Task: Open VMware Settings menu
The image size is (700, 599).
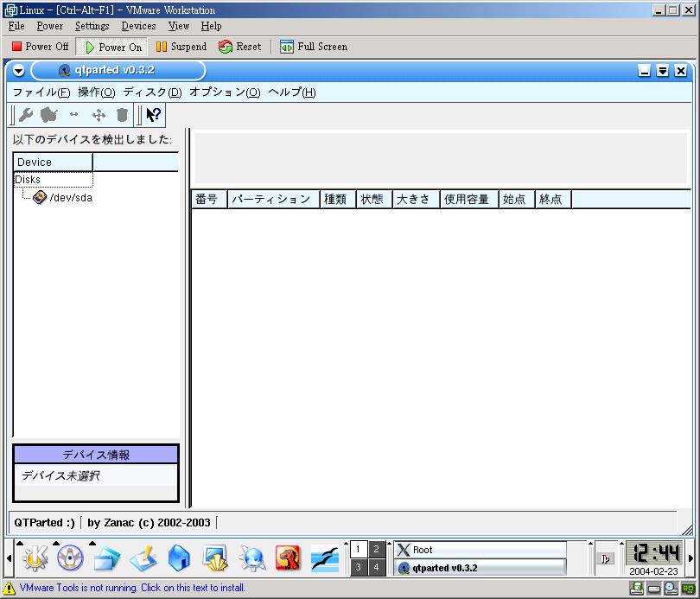Action: (x=92, y=26)
